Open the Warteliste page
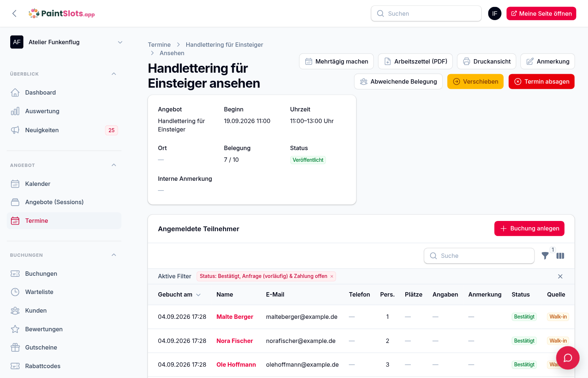This screenshot has width=588, height=378. pyautogui.click(x=64, y=292)
